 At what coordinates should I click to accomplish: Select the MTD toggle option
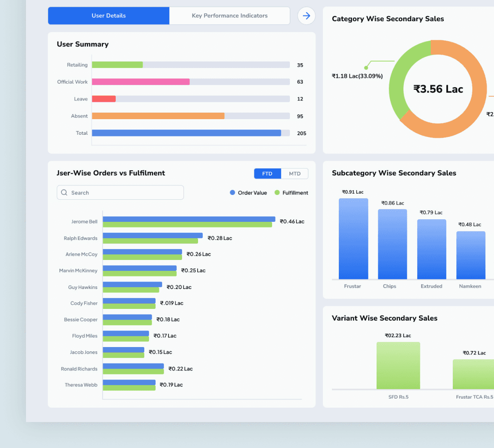click(295, 174)
